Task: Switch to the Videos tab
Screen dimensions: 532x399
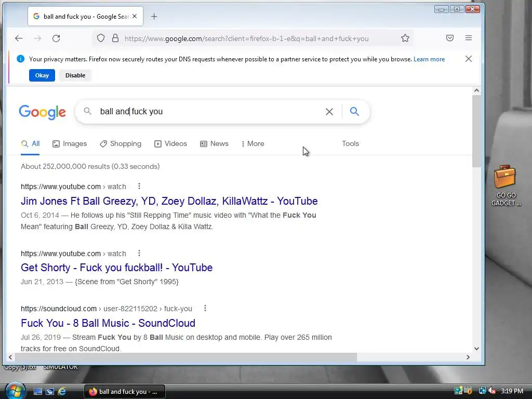Action: click(x=170, y=143)
